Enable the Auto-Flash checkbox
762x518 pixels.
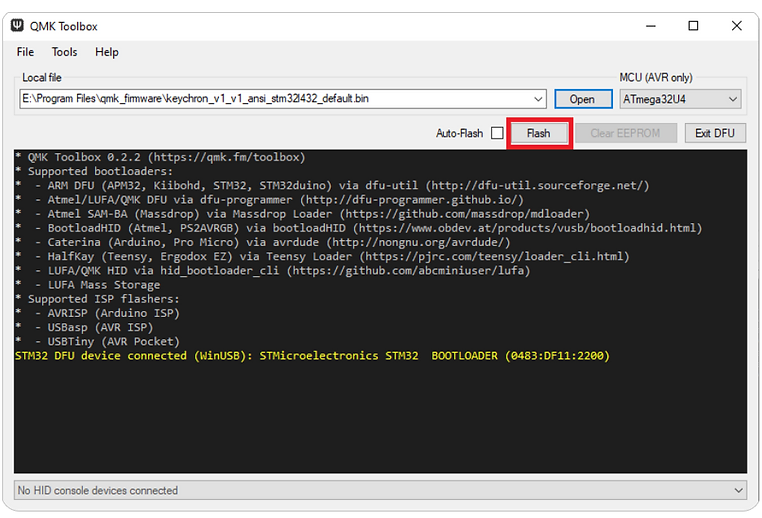[x=497, y=133]
